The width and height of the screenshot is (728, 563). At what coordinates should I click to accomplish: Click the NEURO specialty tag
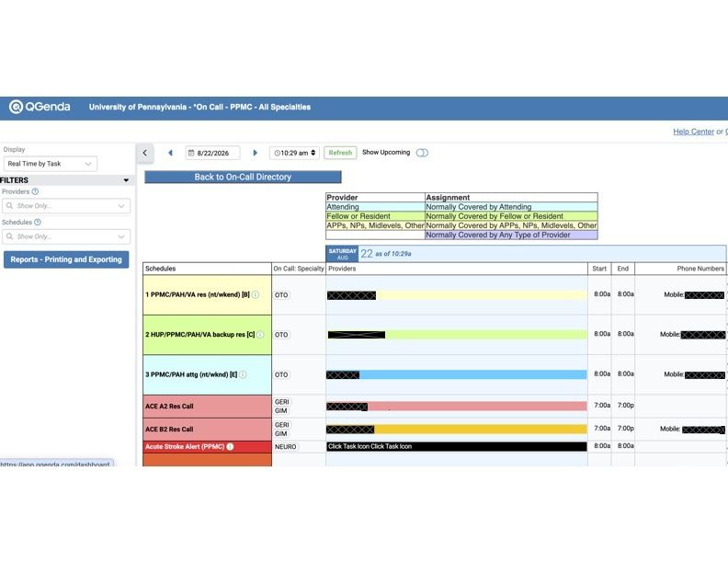(286, 447)
